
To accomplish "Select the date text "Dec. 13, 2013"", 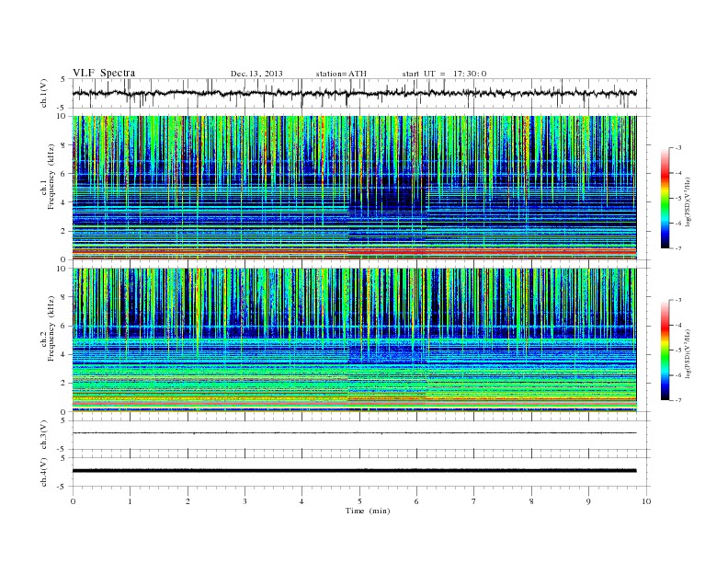I will 256,74.
